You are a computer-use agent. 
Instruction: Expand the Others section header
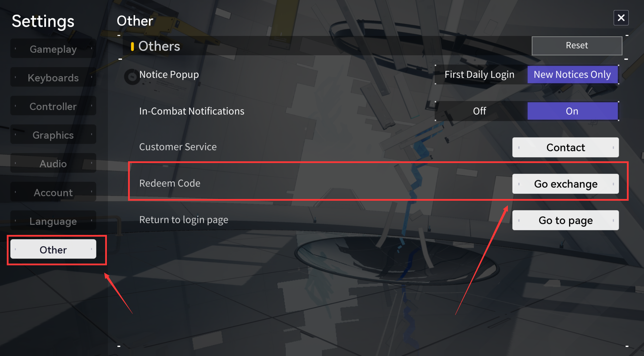[160, 46]
